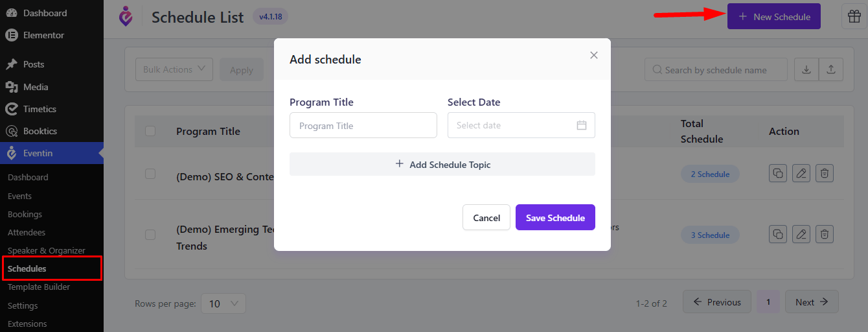
Task: Check the (Demo) Emerging Tech Trends row checkbox
Action: coord(150,235)
